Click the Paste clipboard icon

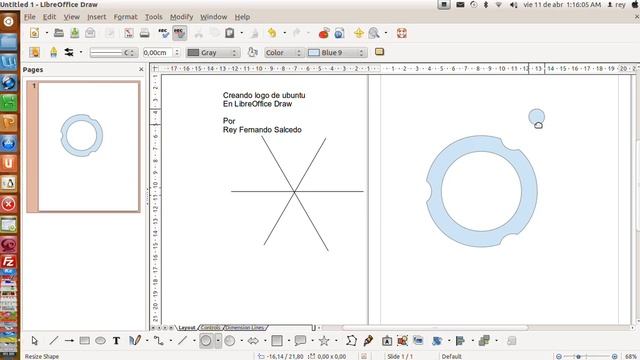(230, 33)
